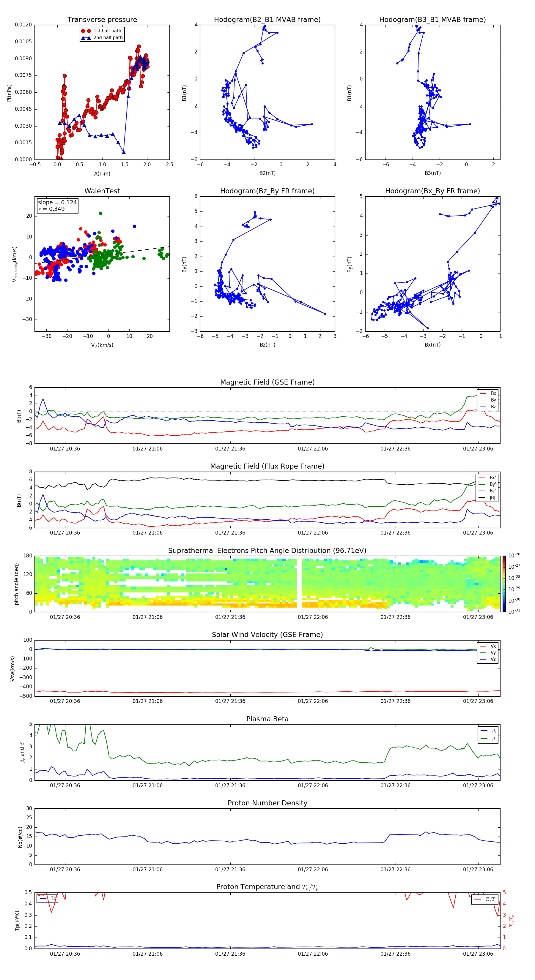Viewport: 535px width, 980px height.
Task: Click the 'Hodogram(Bx_By FR frame)' title
Action: coord(432,191)
